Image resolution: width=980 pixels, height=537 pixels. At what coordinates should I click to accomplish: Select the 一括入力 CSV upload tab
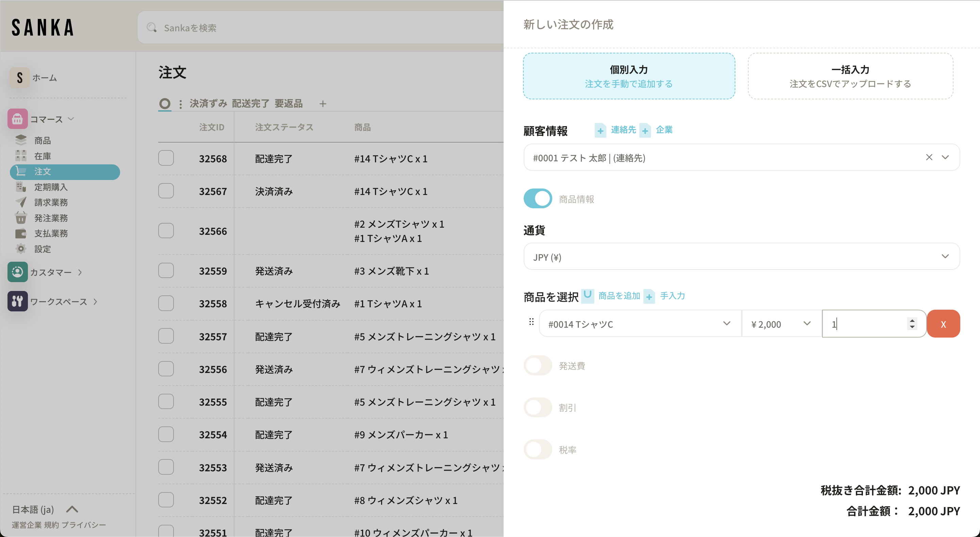tap(850, 76)
